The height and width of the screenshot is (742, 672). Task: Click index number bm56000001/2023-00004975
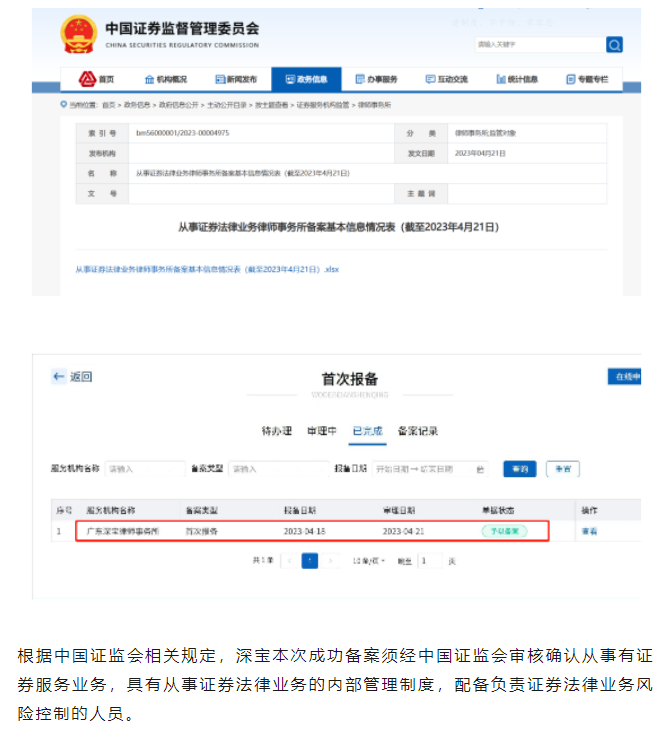tap(183, 133)
